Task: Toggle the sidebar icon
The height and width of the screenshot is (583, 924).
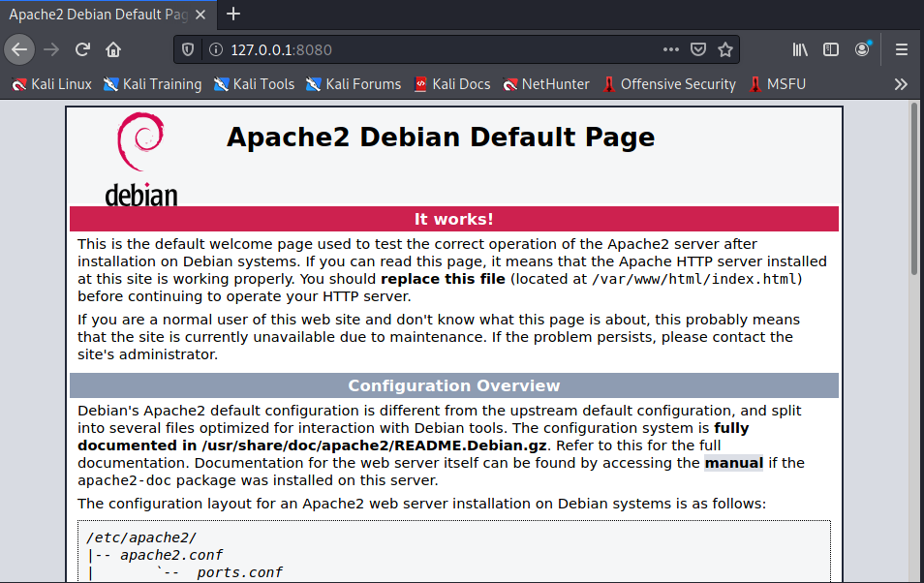Action: [x=831, y=49]
